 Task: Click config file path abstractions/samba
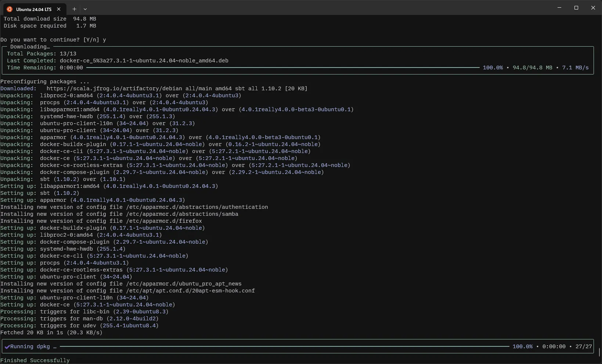pyautogui.click(x=182, y=214)
